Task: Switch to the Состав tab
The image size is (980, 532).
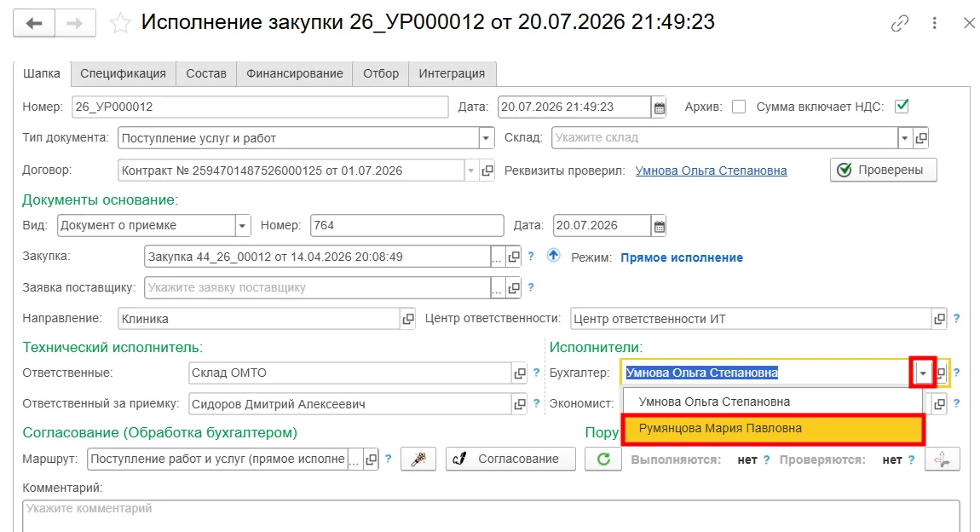Action: pyautogui.click(x=206, y=74)
